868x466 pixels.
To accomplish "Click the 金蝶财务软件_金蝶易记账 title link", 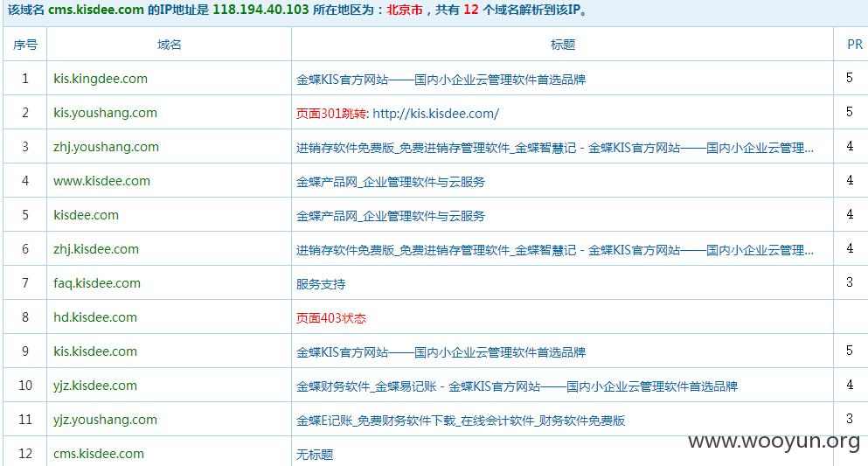I will click(x=517, y=386).
